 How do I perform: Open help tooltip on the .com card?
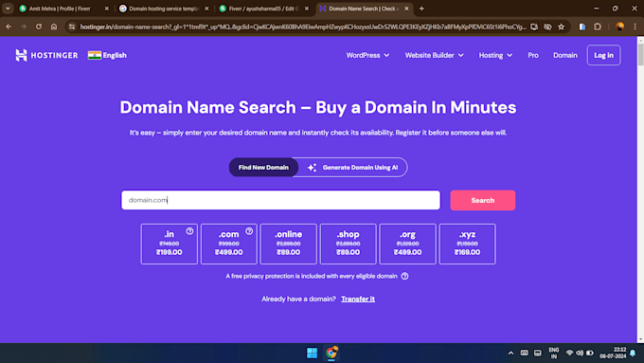tap(249, 231)
